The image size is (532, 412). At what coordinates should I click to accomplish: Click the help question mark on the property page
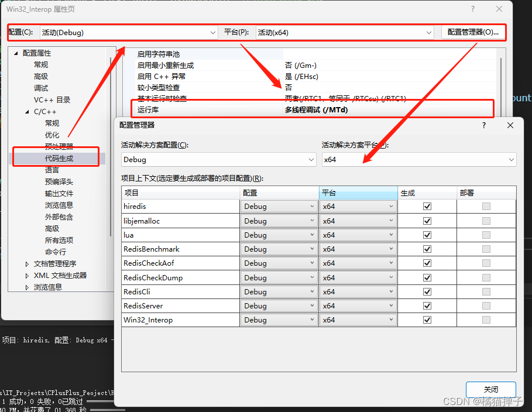click(472, 9)
